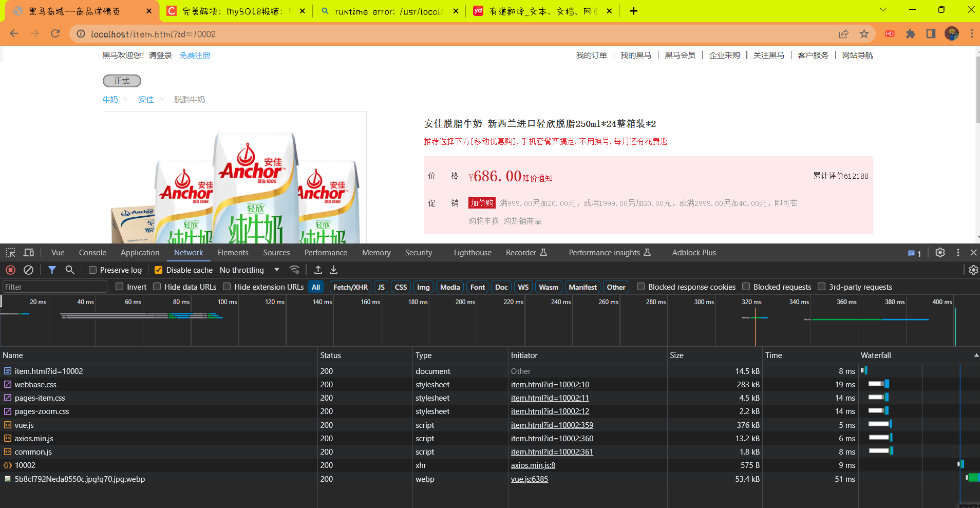Open the vue.js:6385 initiator link

(x=530, y=479)
